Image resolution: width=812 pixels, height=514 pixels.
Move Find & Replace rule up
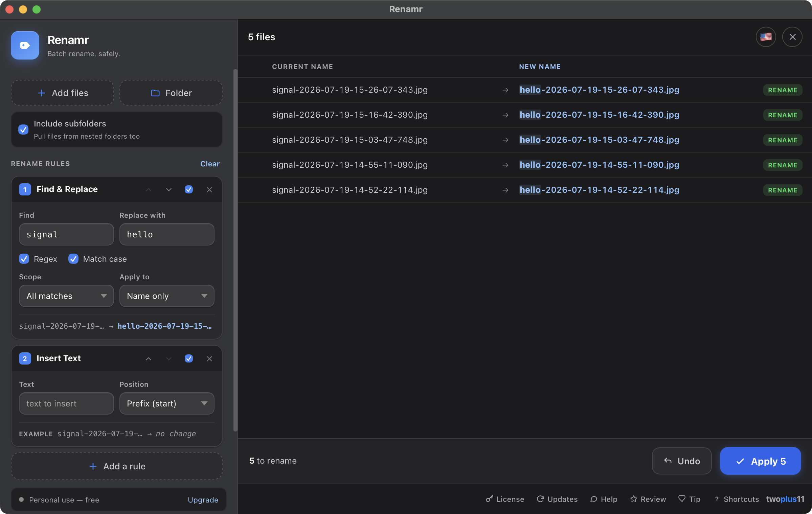pos(149,190)
